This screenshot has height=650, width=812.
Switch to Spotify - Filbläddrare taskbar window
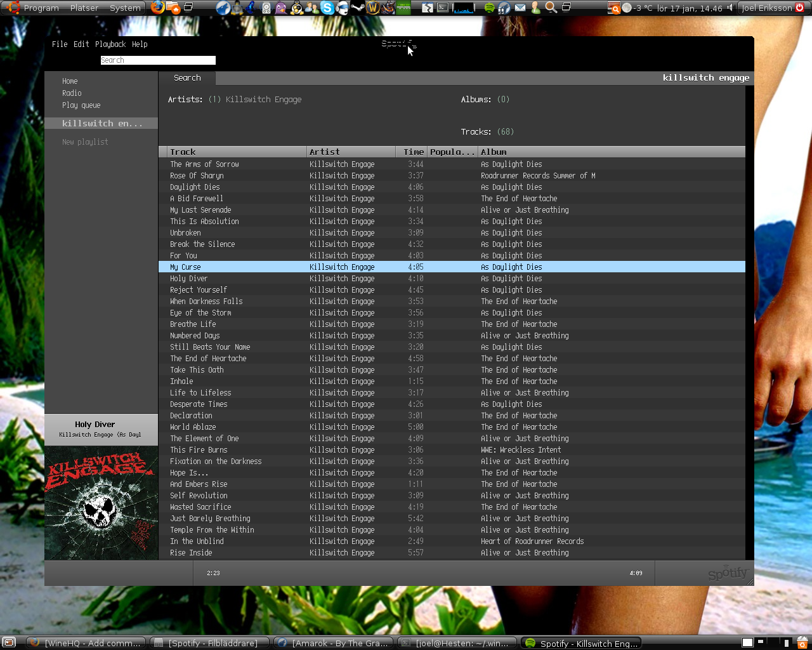pos(211,643)
